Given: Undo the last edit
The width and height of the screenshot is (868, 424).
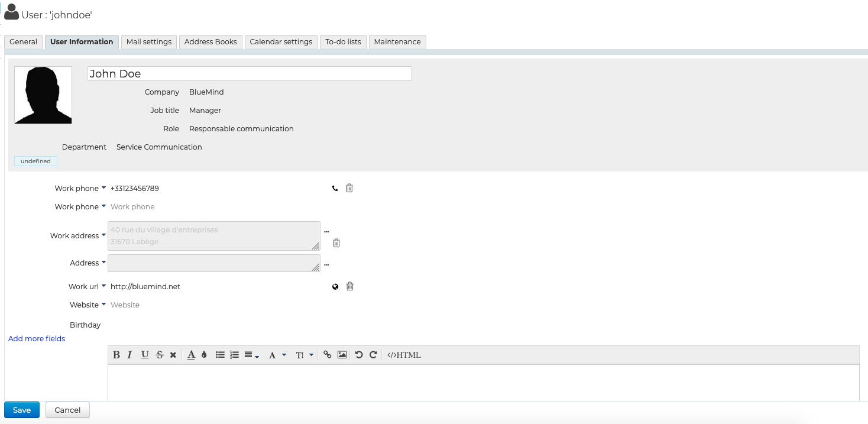Looking at the screenshot, I should click(x=359, y=355).
